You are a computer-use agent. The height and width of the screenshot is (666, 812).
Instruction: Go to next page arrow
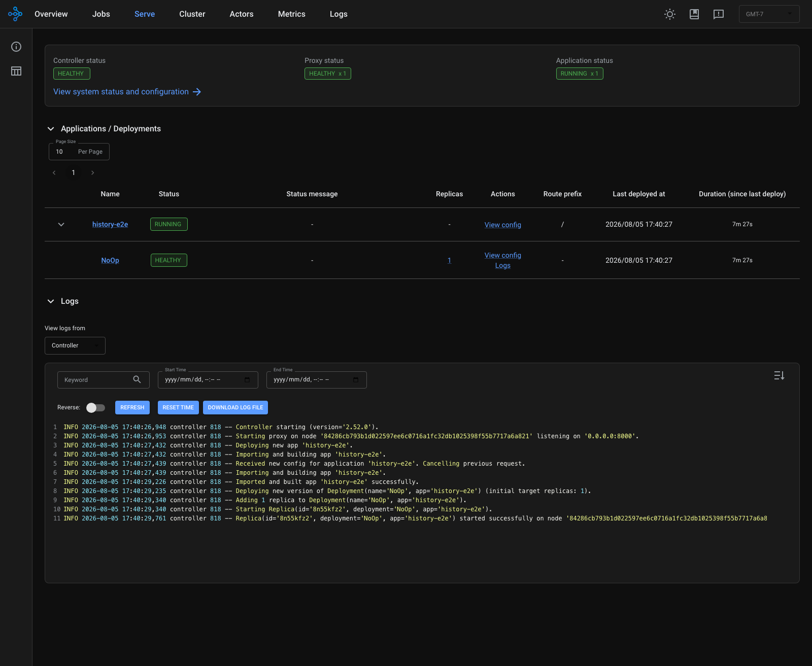92,173
